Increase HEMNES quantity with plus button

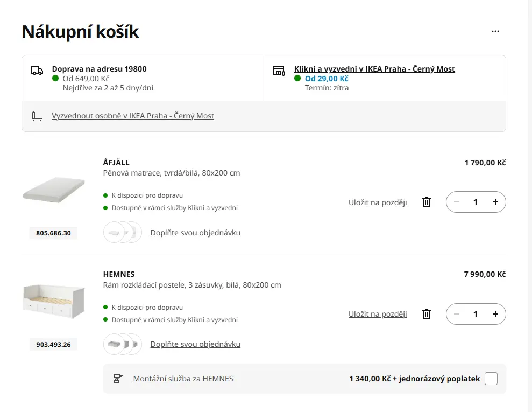(x=495, y=314)
